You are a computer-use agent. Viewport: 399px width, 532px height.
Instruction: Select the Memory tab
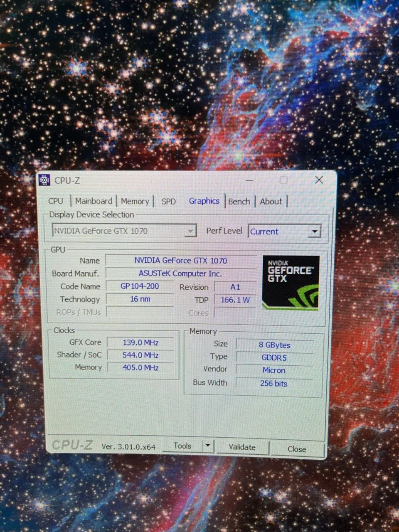tap(135, 201)
